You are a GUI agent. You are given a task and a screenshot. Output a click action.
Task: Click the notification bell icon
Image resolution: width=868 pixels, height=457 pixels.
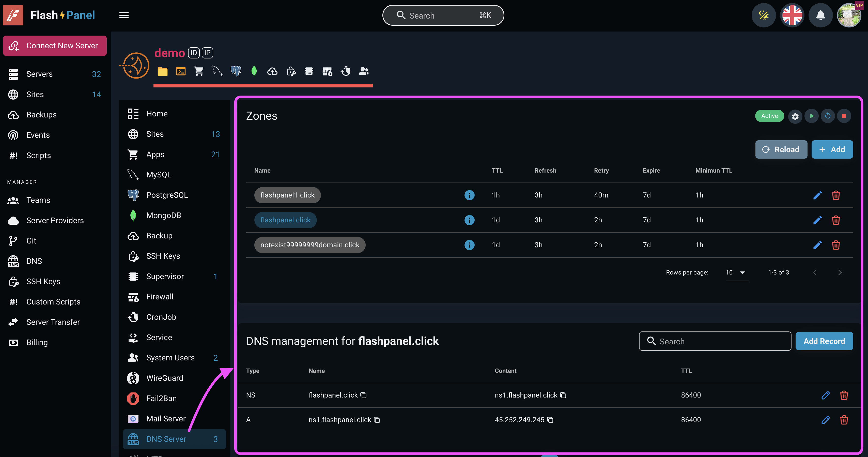click(x=820, y=15)
